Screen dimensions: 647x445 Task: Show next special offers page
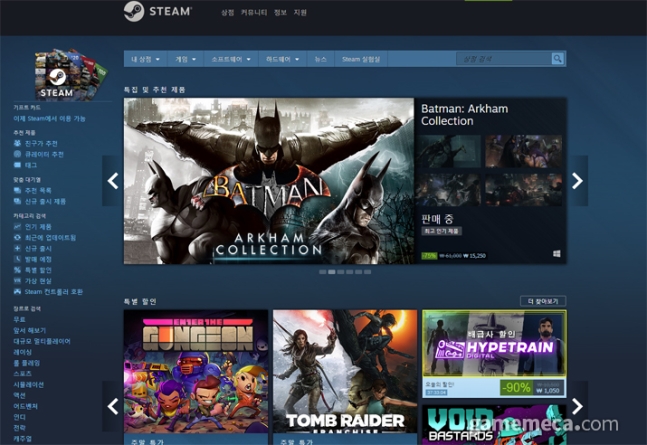pos(577,406)
